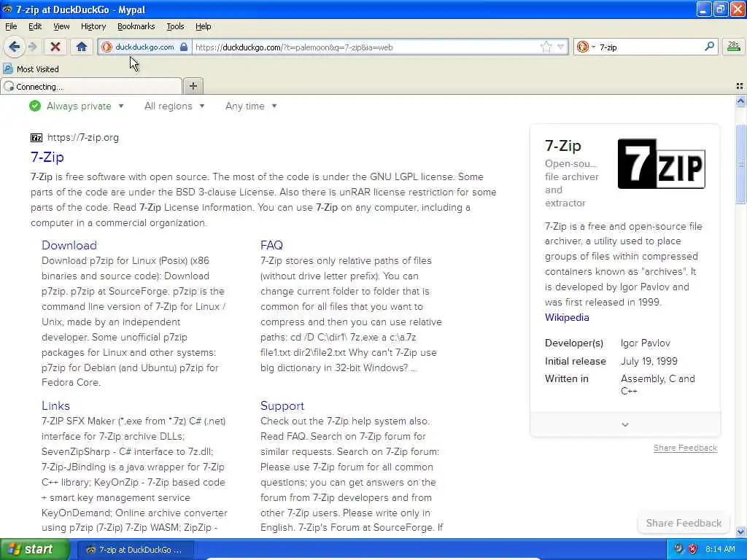The width and height of the screenshot is (747, 560).
Task: Open the Most Visited bookmarks folder
Action: click(x=31, y=69)
